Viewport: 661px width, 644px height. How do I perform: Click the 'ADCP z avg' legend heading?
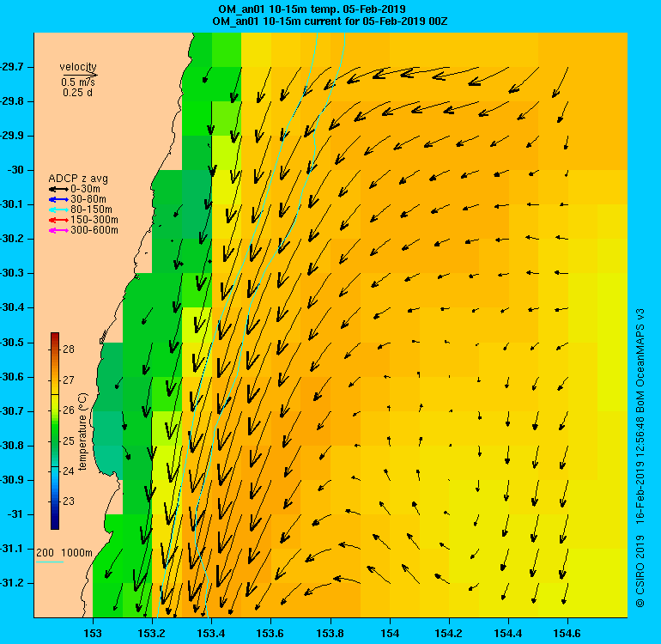coord(78,179)
